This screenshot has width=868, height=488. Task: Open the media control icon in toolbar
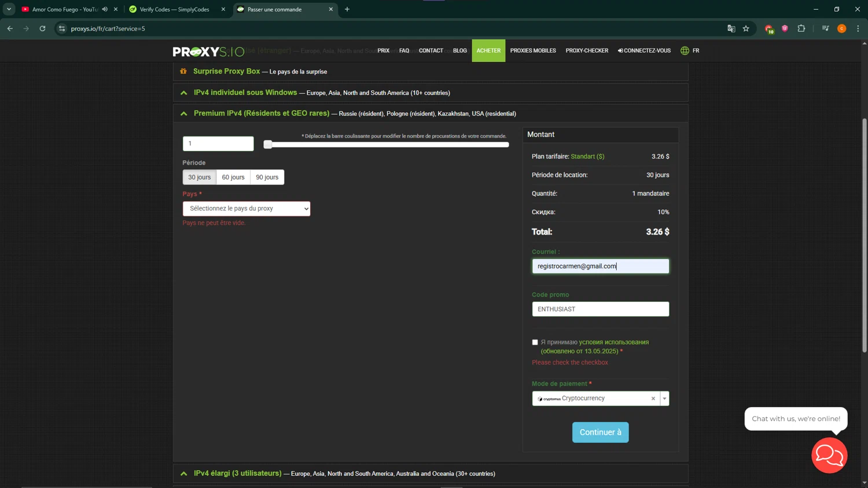click(x=825, y=28)
